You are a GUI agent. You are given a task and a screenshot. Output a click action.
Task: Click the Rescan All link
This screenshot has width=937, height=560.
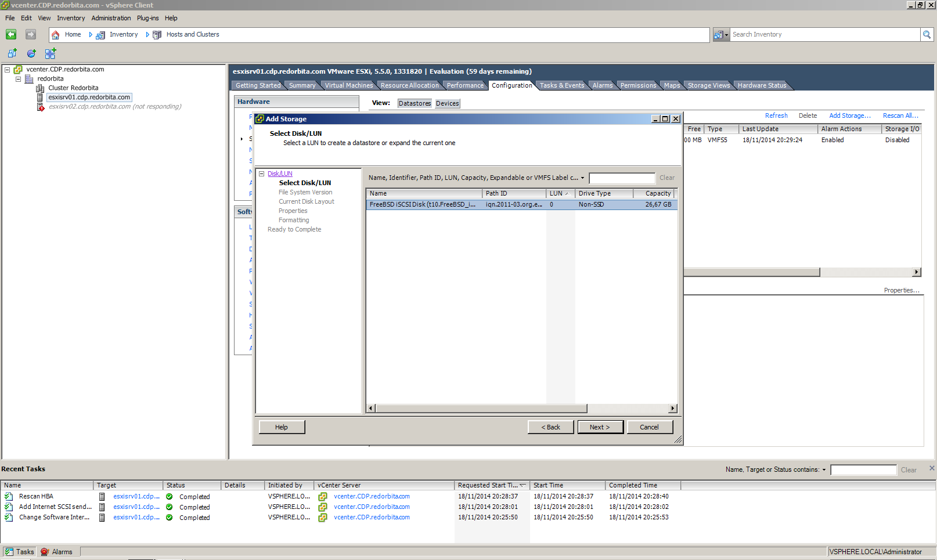click(900, 115)
